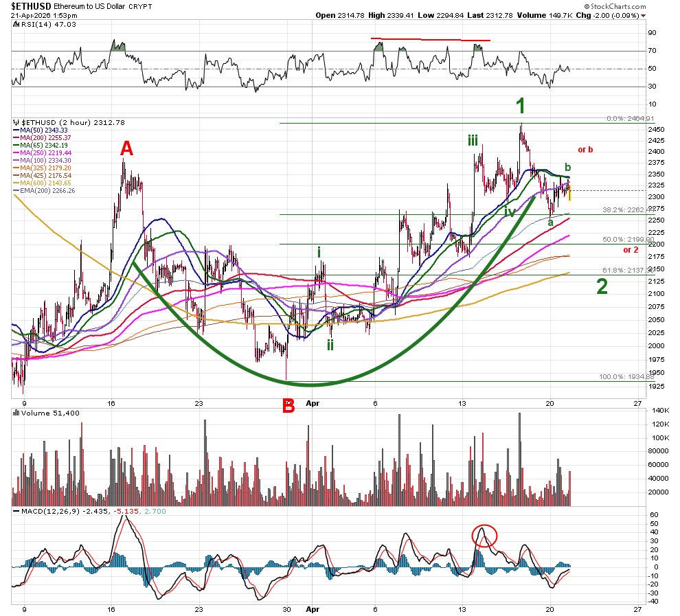This screenshot has width=680, height=616.
Task: Click the '0.0%: 2464.91' Fibonacci label
Action: (631, 119)
